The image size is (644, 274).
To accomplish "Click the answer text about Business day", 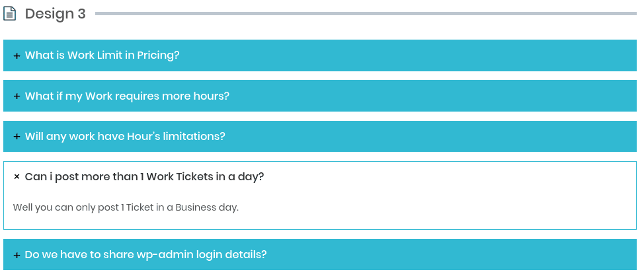I will click(x=126, y=207).
